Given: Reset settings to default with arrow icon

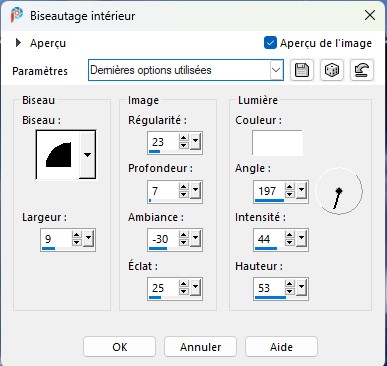Looking at the screenshot, I should coord(362,70).
